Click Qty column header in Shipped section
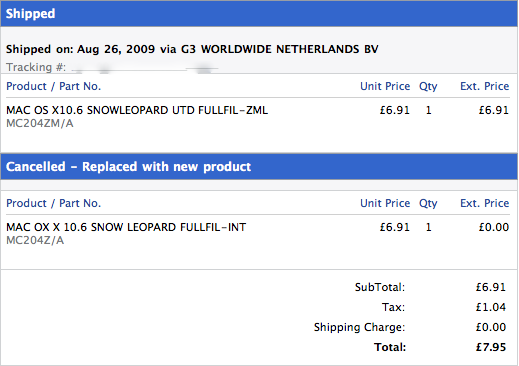This screenshot has width=519, height=366. click(428, 87)
